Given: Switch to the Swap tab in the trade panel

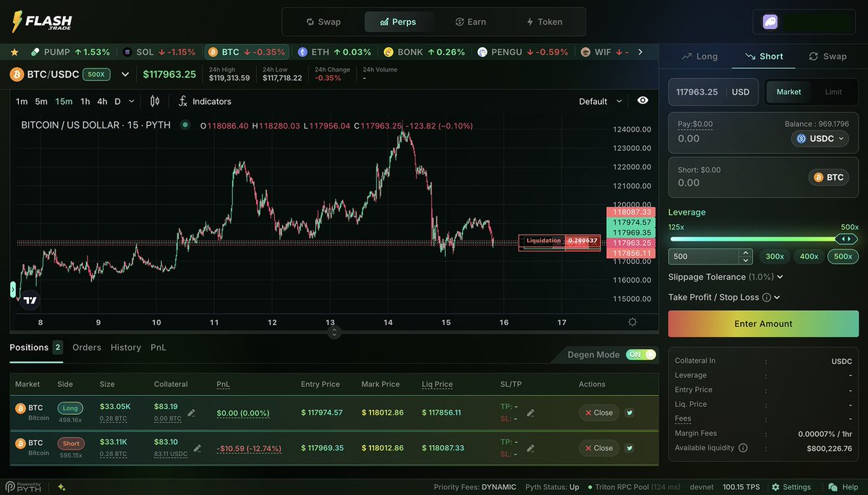Looking at the screenshot, I should click(827, 56).
